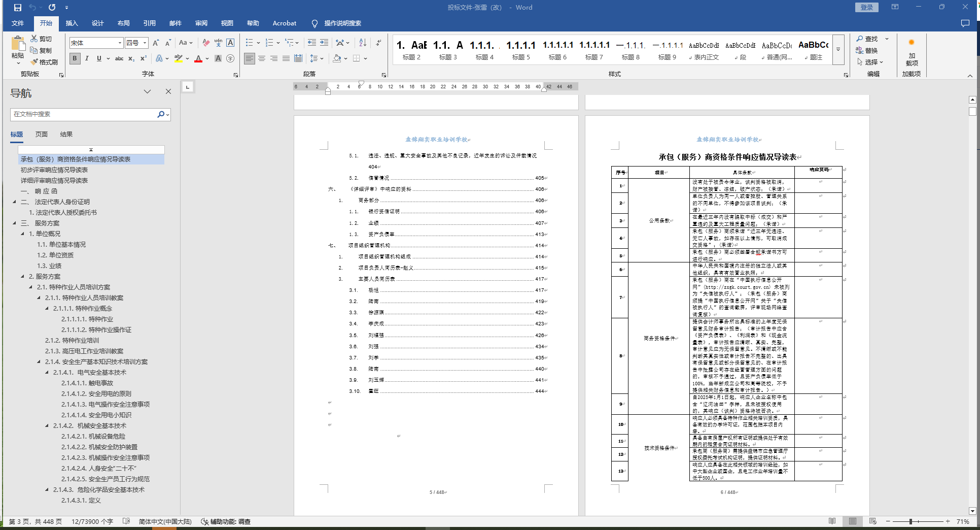
Task: Toggle show/hide paragraph marks
Action: 378,43
